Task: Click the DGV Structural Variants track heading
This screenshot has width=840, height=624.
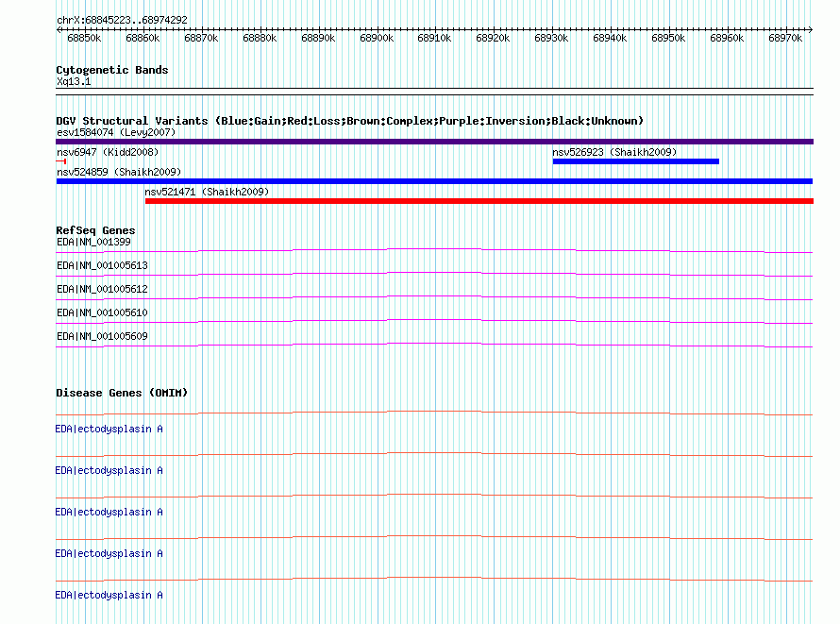Action: [x=349, y=121]
